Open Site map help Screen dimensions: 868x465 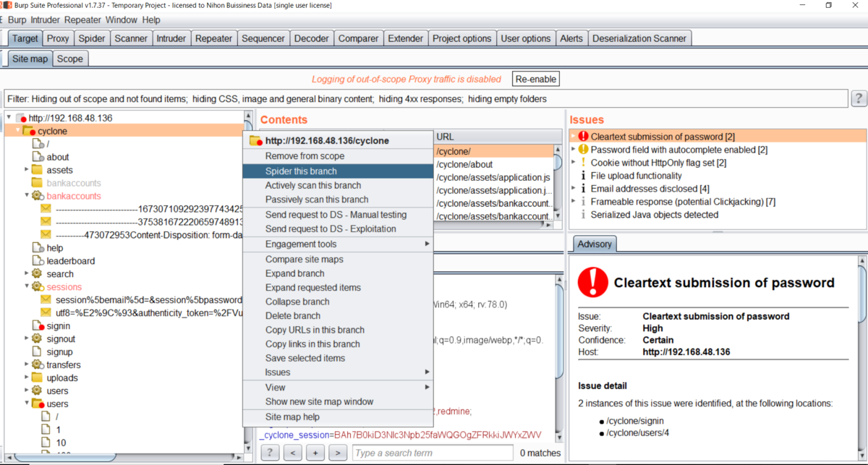(338, 417)
